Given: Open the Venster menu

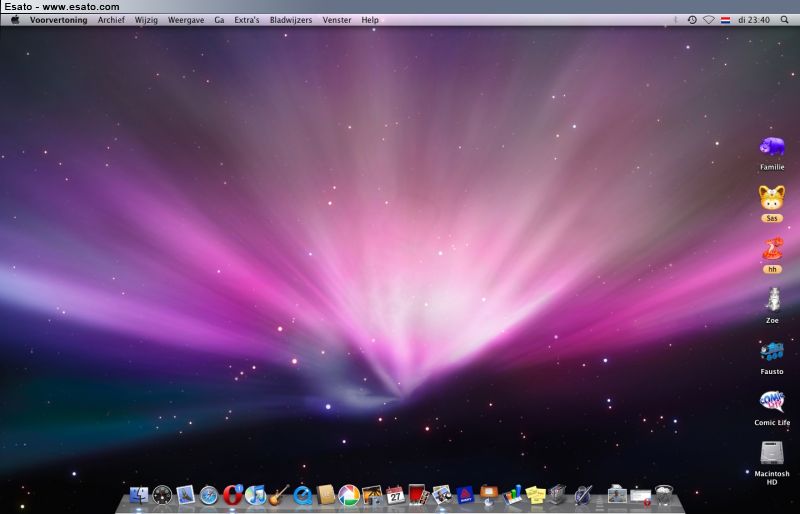Looking at the screenshot, I should [x=337, y=20].
